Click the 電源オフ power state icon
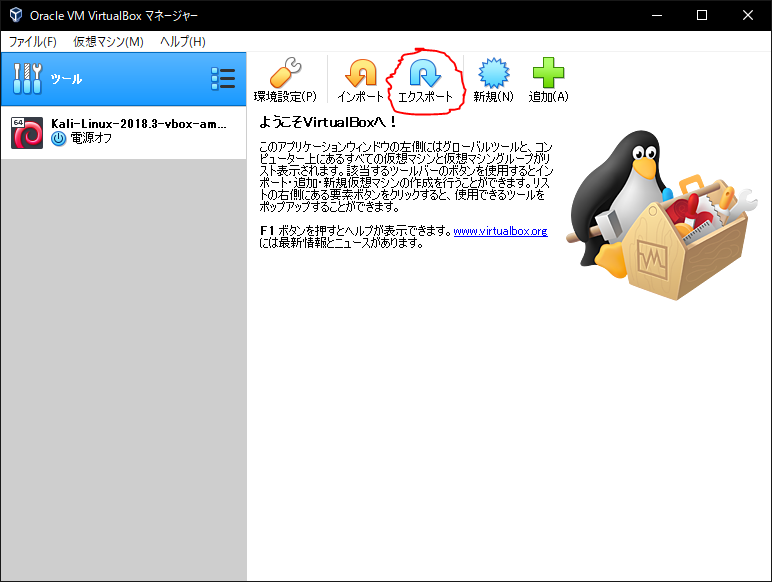This screenshot has height=582, width=772. click(x=58, y=138)
